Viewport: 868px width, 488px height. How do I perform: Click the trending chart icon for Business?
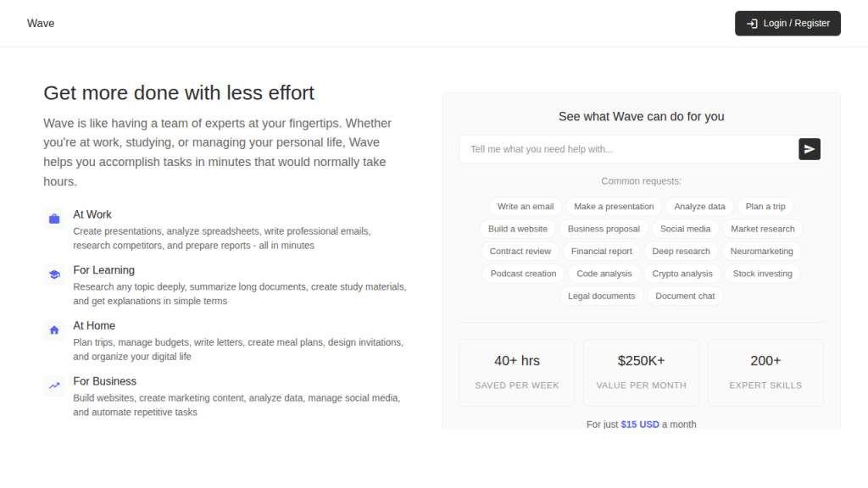coord(54,385)
